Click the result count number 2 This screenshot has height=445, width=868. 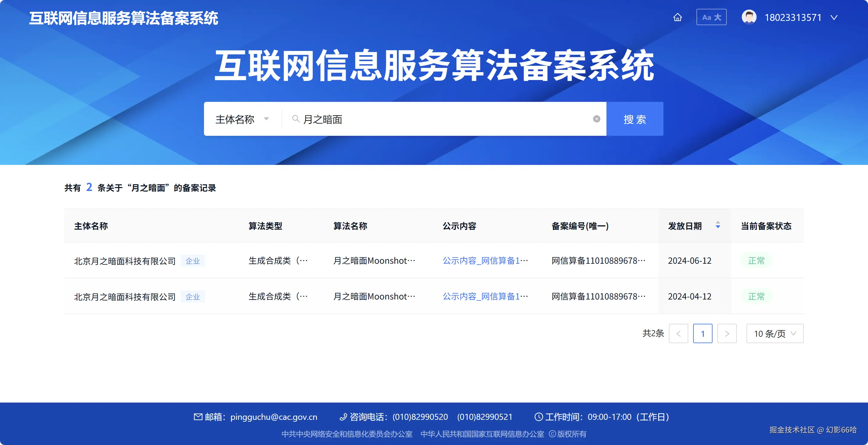coord(89,187)
